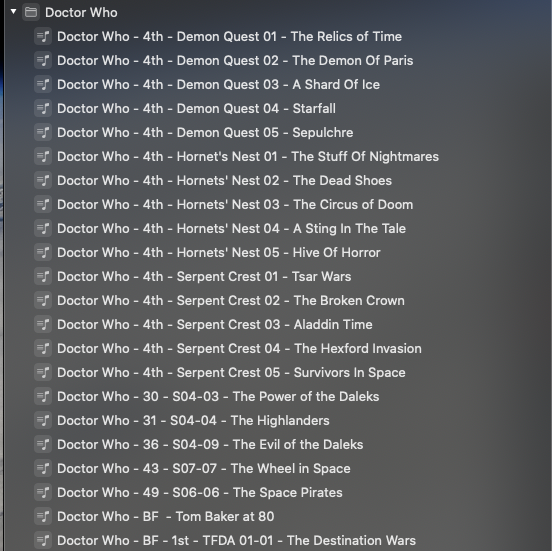Click playlist icon for The Highlanders
552x551 pixels.
click(x=43, y=420)
